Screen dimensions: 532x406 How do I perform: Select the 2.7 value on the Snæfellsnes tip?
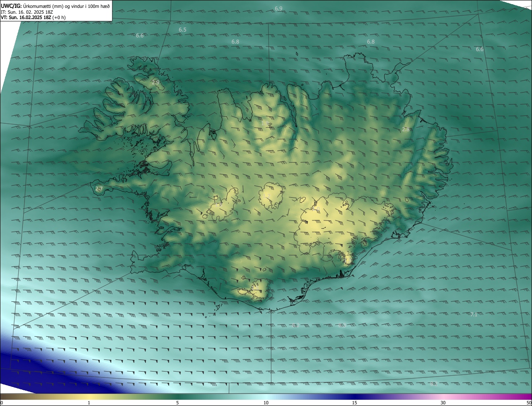click(x=99, y=189)
